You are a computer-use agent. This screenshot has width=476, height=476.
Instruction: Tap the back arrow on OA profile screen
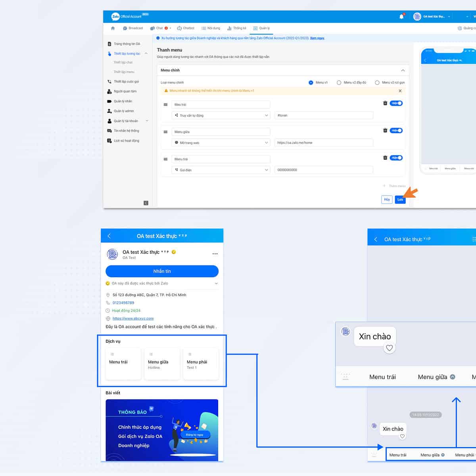tap(109, 236)
